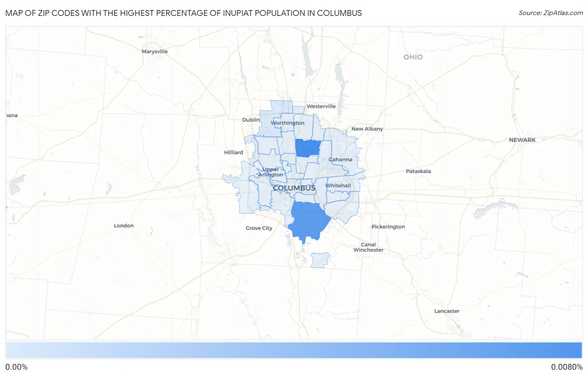Click the New Albany map label
Image resolution: width=588 pixels, height=376 pixels.
coord(367,129)
